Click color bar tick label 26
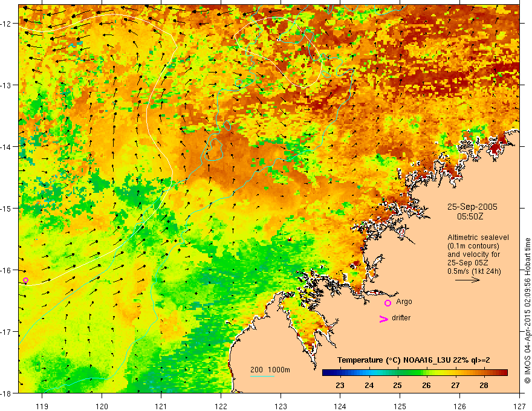532x411 pixels. tap(426, 385)
